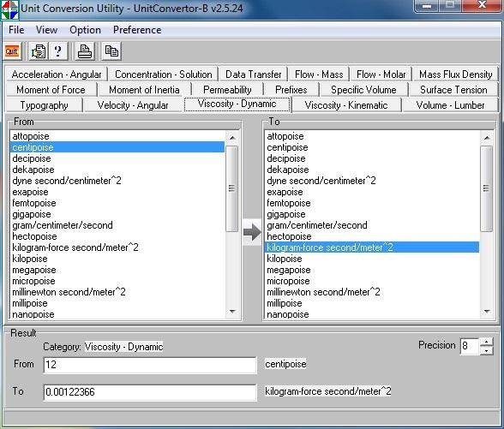The height and width of the screenshot is (429, 504).
Task: Minimize the Unit Conversion Utility window
Action: pyautogui.click(x=427, y=5)
